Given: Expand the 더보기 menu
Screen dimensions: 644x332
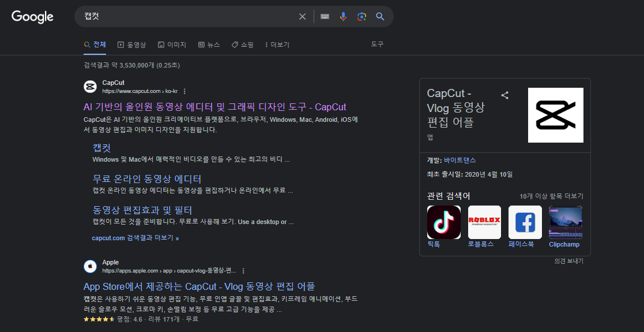Looking at the screenshot, I should point(278,45).
